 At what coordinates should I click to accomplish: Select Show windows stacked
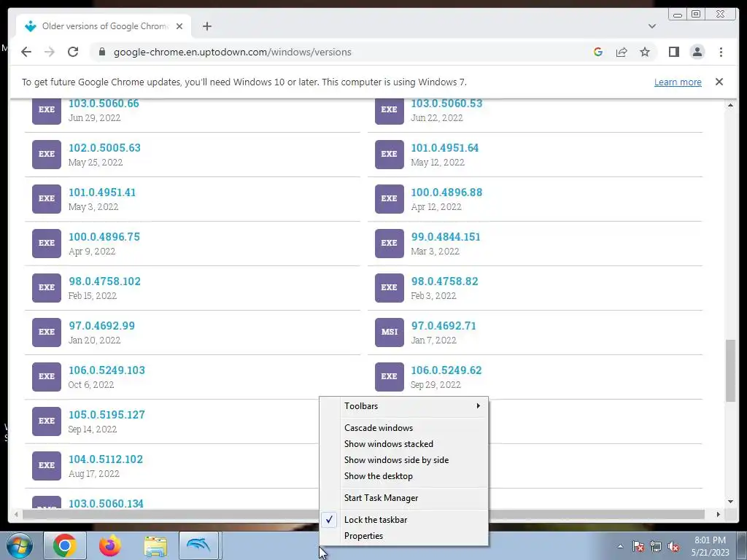pyautogui.click(x=403, y=444)
